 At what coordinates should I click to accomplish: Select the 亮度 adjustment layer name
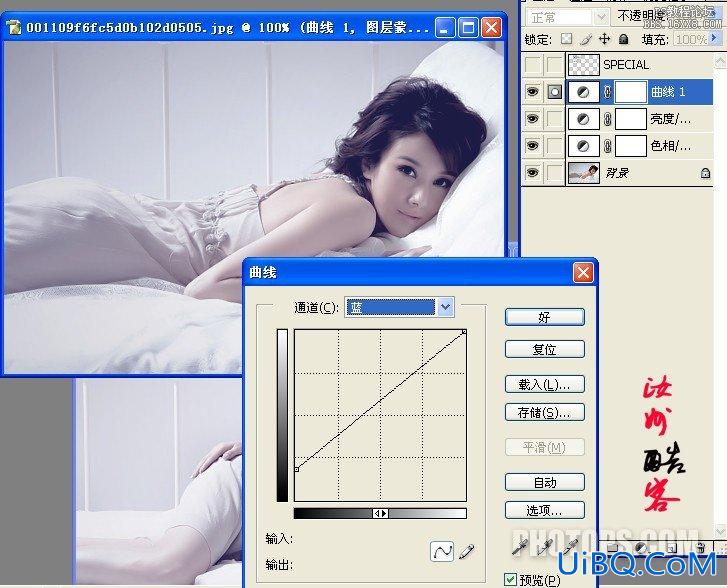point(670,119)
